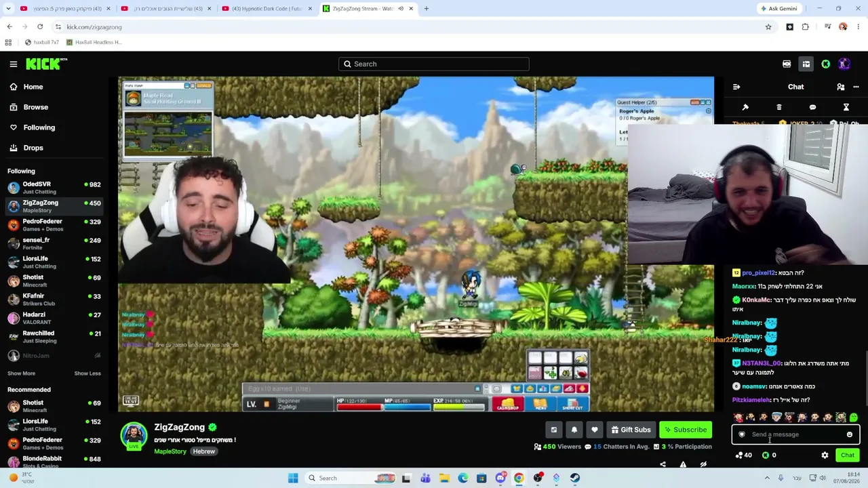Open Rawchilled Just Sleeping channel
Screen dimensions: 868x488
coord(54,337)
